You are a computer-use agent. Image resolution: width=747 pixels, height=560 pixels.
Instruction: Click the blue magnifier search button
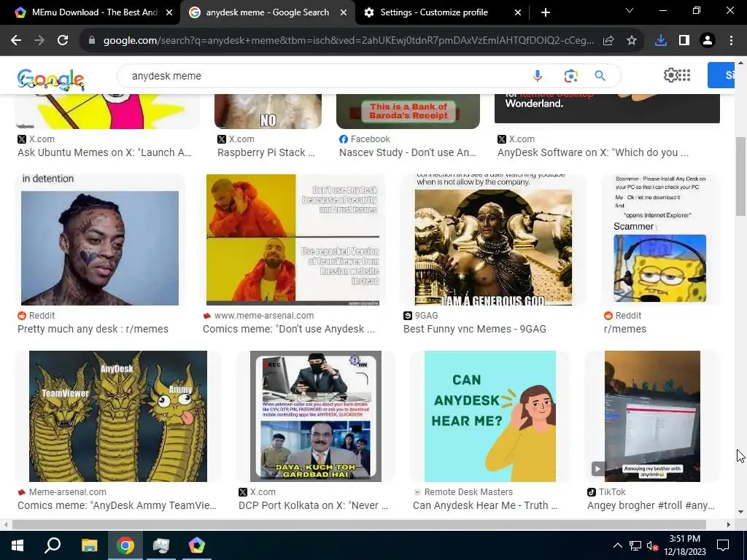coord(600,76)
